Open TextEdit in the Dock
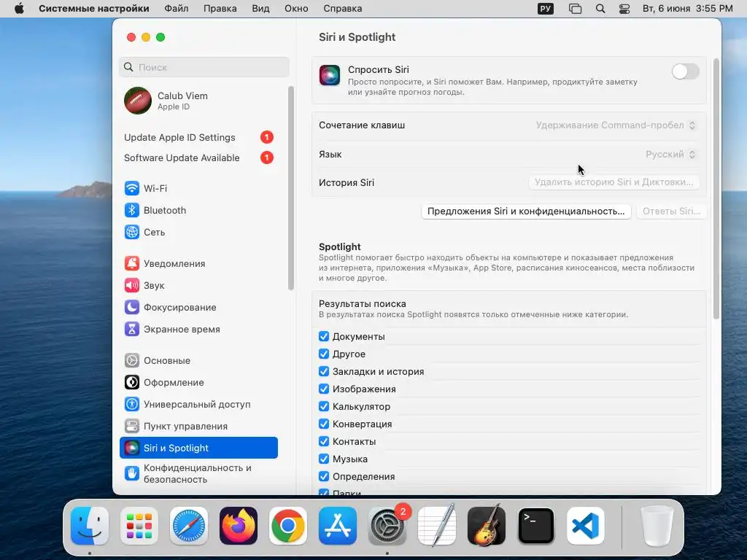This screenshot has height=560, width=747. 436,526
